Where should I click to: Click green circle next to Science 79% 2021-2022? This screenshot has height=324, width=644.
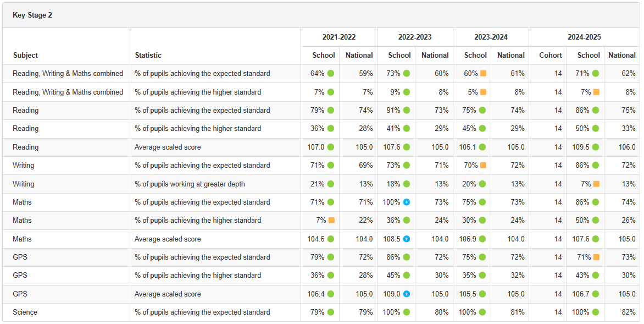coord(331,312)
